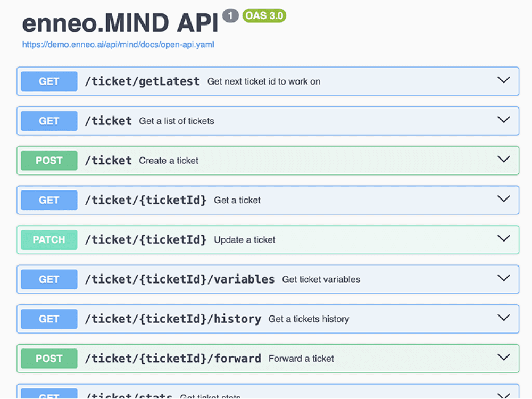Select /ticket/{ticketId} path in Get a ticket row
This screenshot has width=532, height=399.
coord(146,200)
